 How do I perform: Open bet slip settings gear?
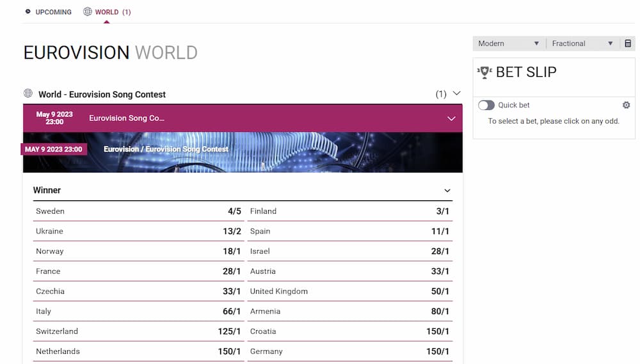tap(626, 105)
